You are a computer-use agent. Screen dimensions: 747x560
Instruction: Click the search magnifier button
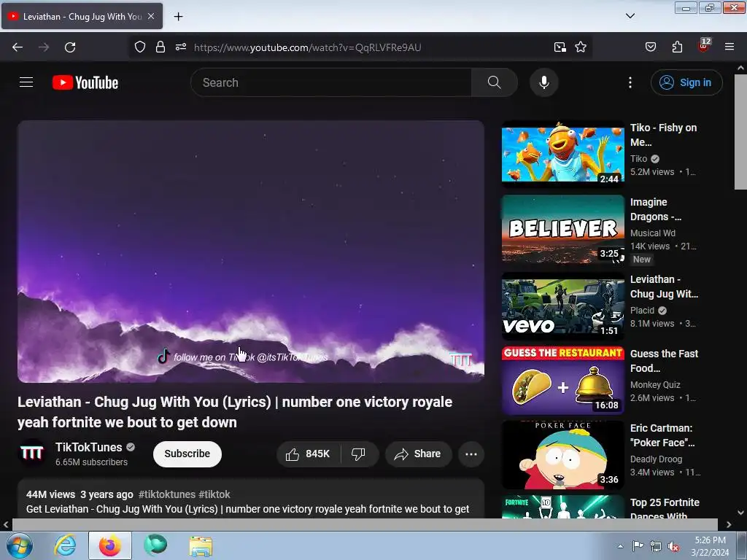click(494, 82)
